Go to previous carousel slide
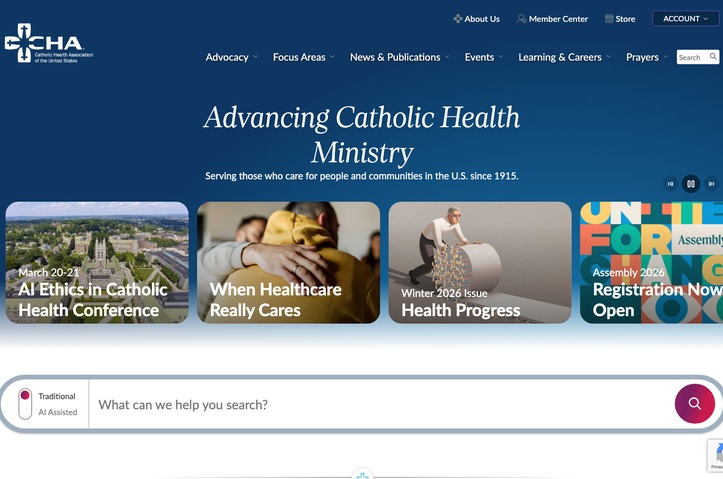723x479 pixels. pyautogui.click(x=670, y=184)
